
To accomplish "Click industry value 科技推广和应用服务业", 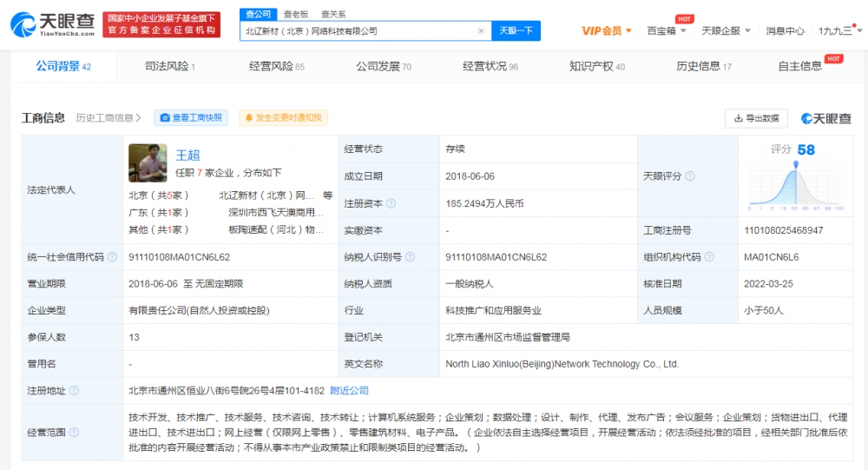I will coord(493,310).
